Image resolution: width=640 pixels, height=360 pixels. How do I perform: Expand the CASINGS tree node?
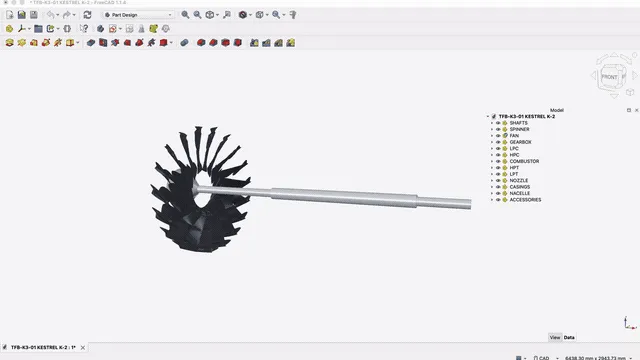coord(492,187)
